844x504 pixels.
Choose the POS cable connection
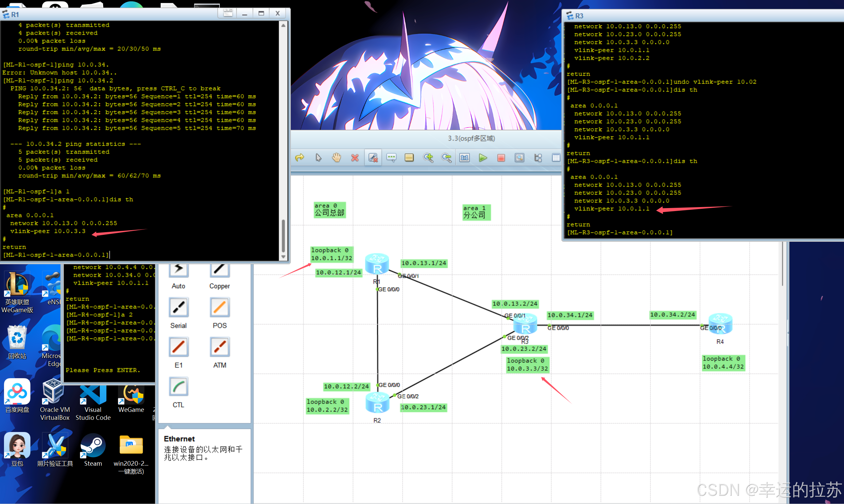219,307
